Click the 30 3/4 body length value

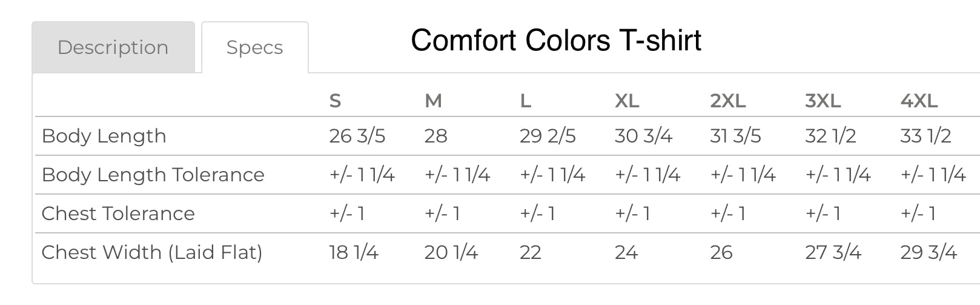coord(643,136)
